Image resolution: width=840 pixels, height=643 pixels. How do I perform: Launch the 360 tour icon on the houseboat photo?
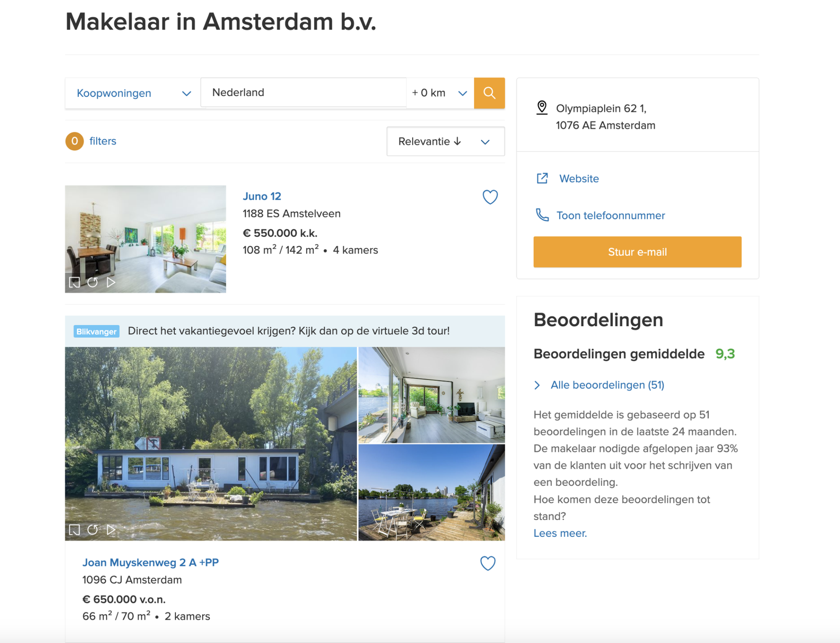[x=92, y=530]
